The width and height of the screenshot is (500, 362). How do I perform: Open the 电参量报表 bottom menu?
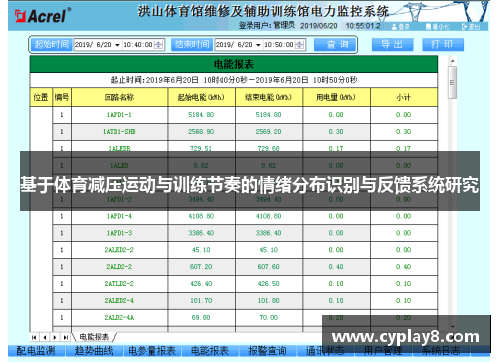pos(152,351)
